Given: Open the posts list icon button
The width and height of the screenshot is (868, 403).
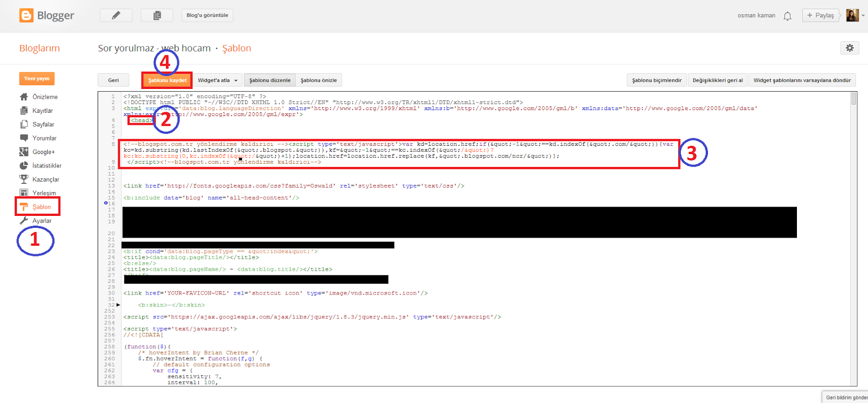Looking at the screenshot, I should point(157,15).
